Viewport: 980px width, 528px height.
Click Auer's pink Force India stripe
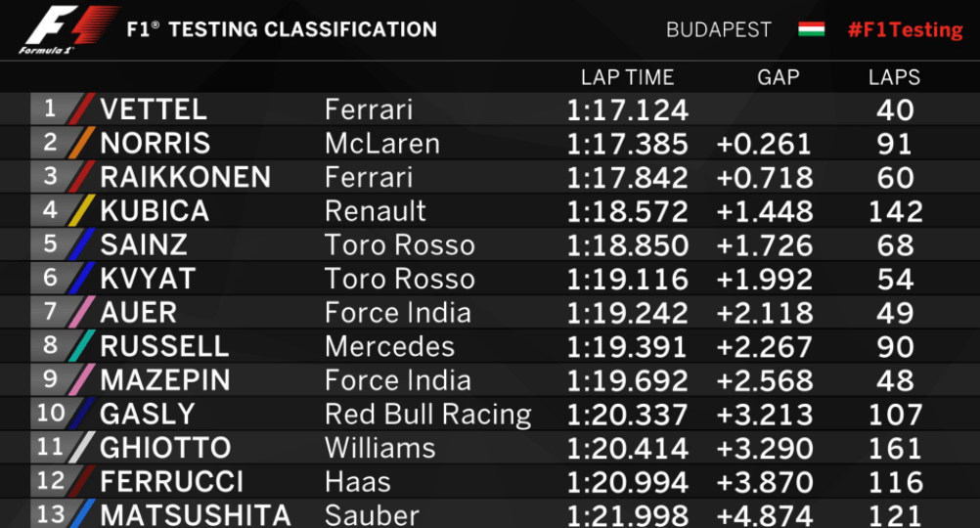click(82, 312)
